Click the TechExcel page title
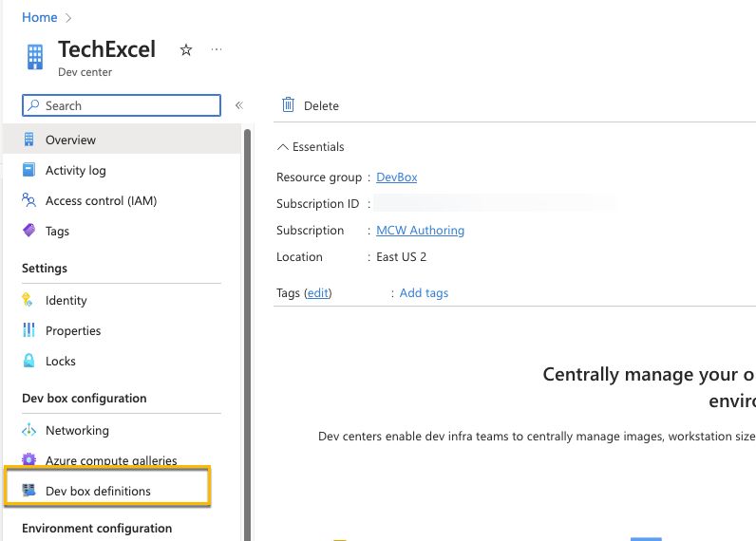 [x=106, y=49]
